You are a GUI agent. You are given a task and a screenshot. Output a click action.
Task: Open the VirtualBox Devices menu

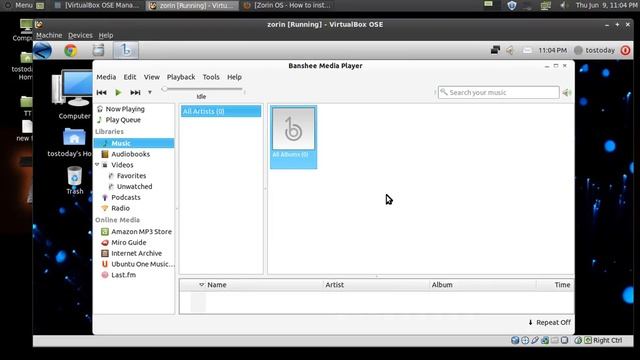pyautogui.click(x=80, y=35)
